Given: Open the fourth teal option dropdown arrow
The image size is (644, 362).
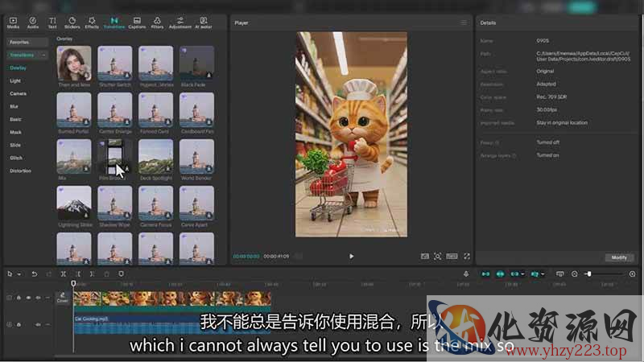Looking at the screenshot, I should (x=543, y=274).
